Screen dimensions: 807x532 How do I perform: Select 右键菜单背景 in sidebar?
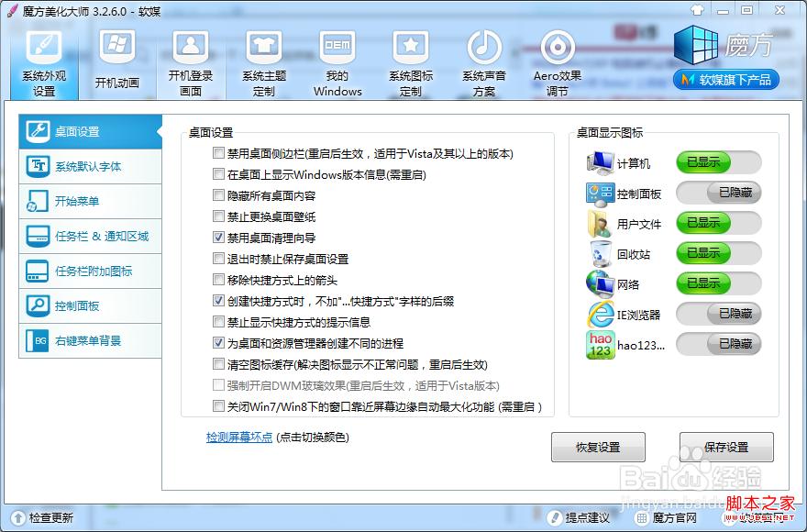pos(90,340)
